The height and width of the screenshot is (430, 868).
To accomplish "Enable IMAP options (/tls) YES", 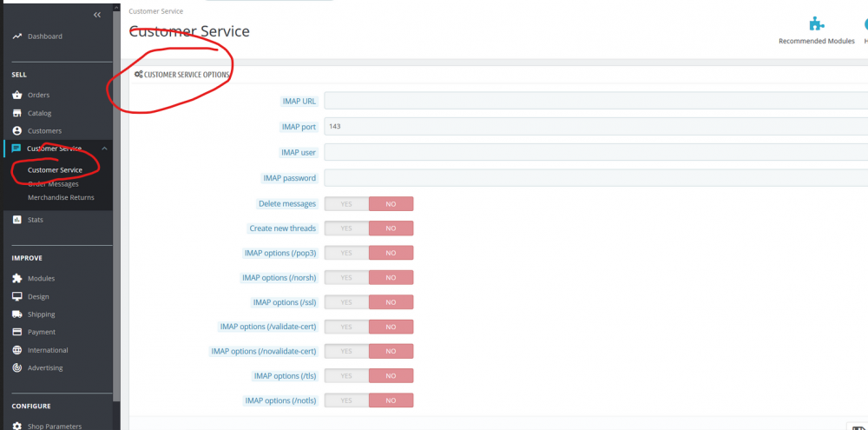I will (346, 375).
